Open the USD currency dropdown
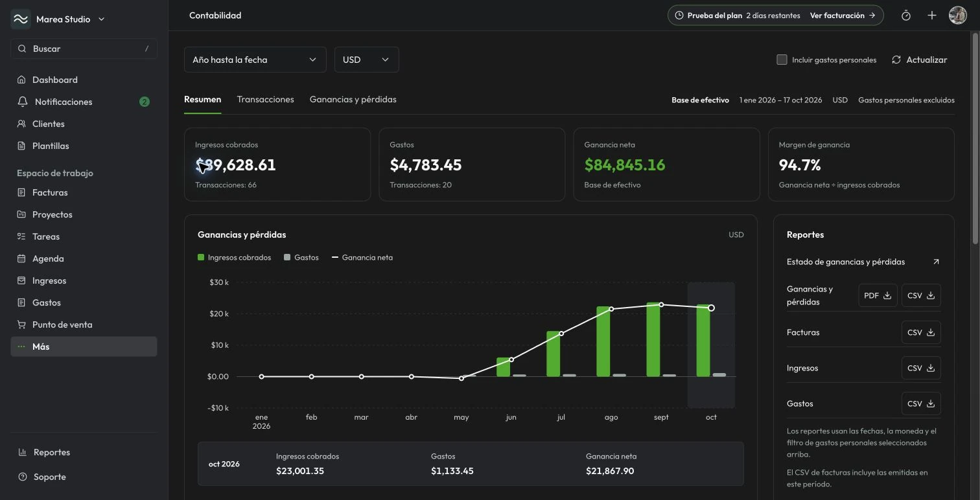 [x=366, y=60]
